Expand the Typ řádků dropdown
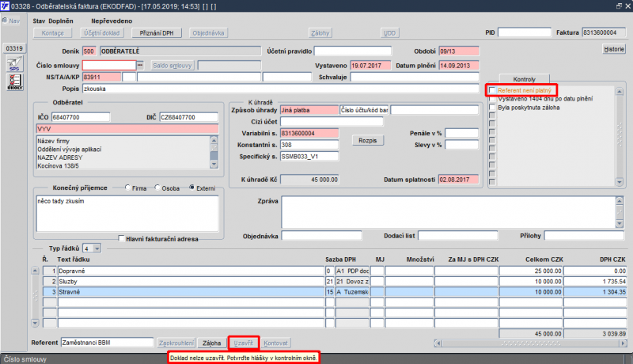633x364 pixels. click(97, 248)
